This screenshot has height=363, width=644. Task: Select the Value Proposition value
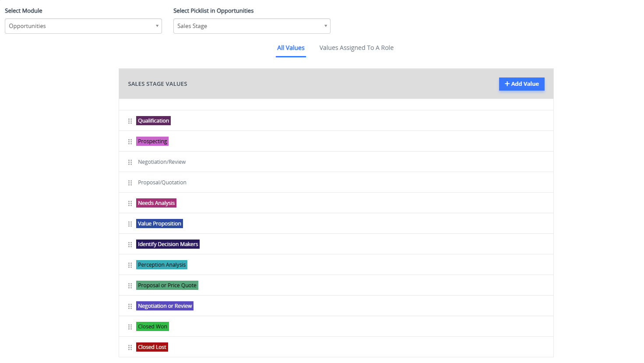159,224
